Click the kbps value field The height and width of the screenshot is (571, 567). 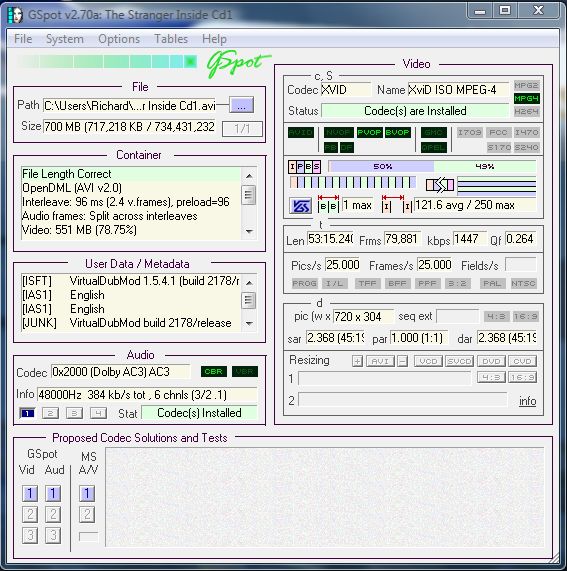(x=469, y=239)
